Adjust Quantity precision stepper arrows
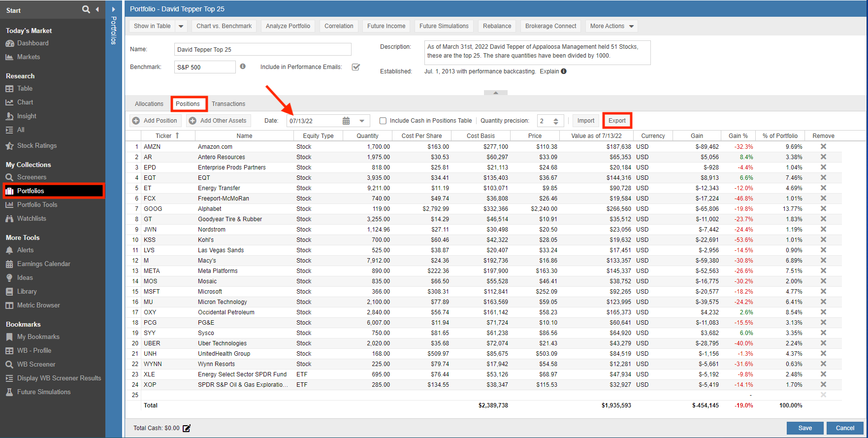 pyautogui.click(x=556, y=121)
